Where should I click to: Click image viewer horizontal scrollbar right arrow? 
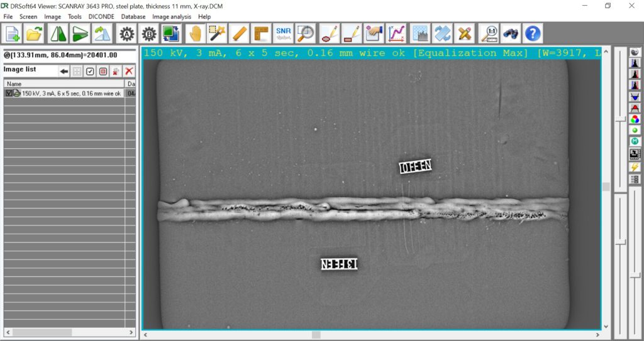coord(598,335)
